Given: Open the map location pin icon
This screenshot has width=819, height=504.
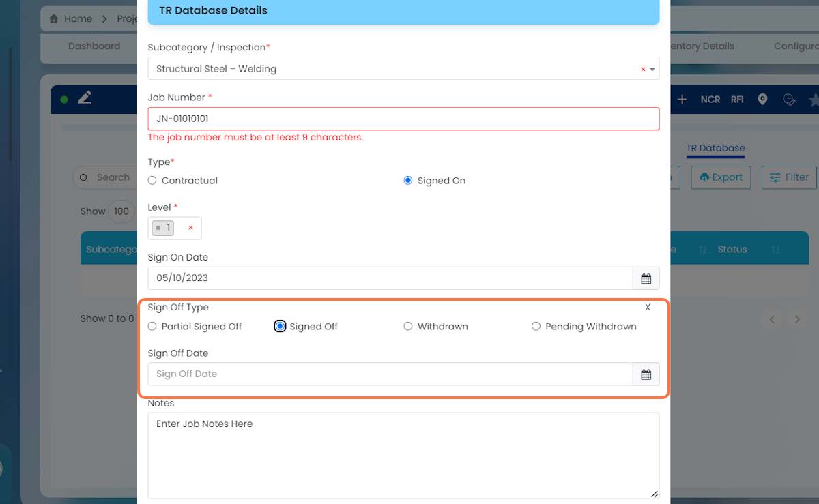Looking at the screenshot, I should (762, 100).
